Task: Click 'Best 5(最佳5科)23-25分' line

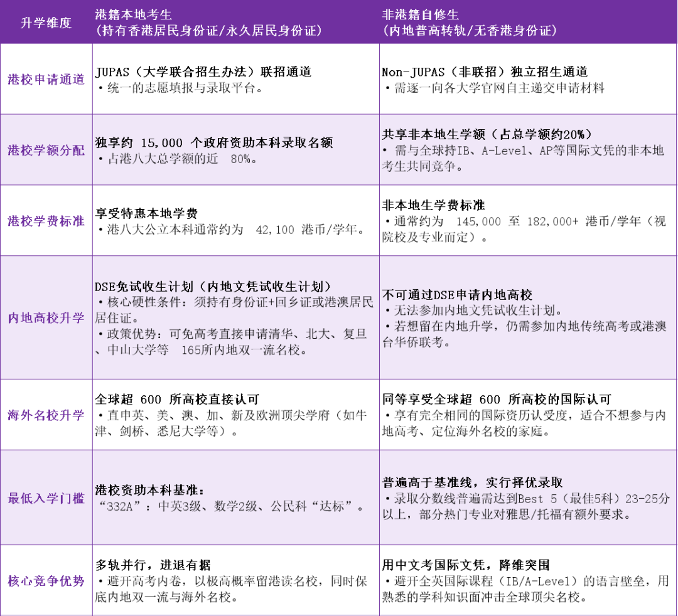Action: pyautogui.click(x=527, y=499)
